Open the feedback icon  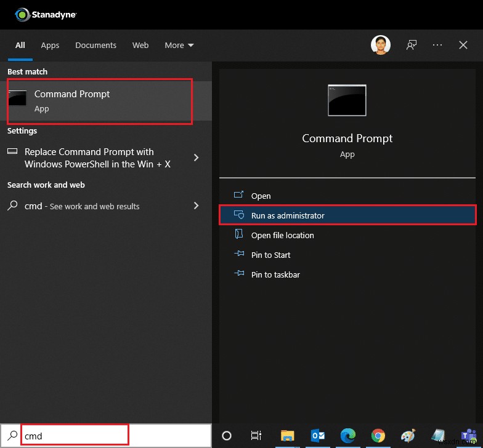click(412, 45)
